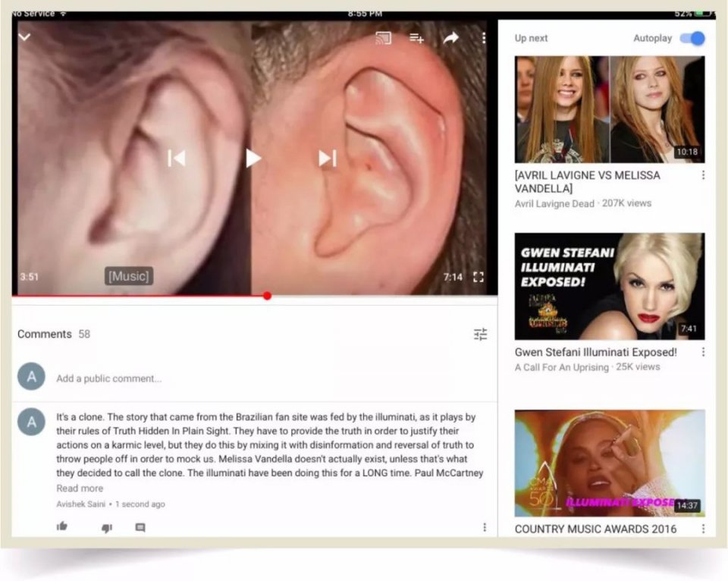The height and width of the screenshot is (581, 728).
Task: Skip to the next video with the next icon
Action: click(x=326, y=158)
